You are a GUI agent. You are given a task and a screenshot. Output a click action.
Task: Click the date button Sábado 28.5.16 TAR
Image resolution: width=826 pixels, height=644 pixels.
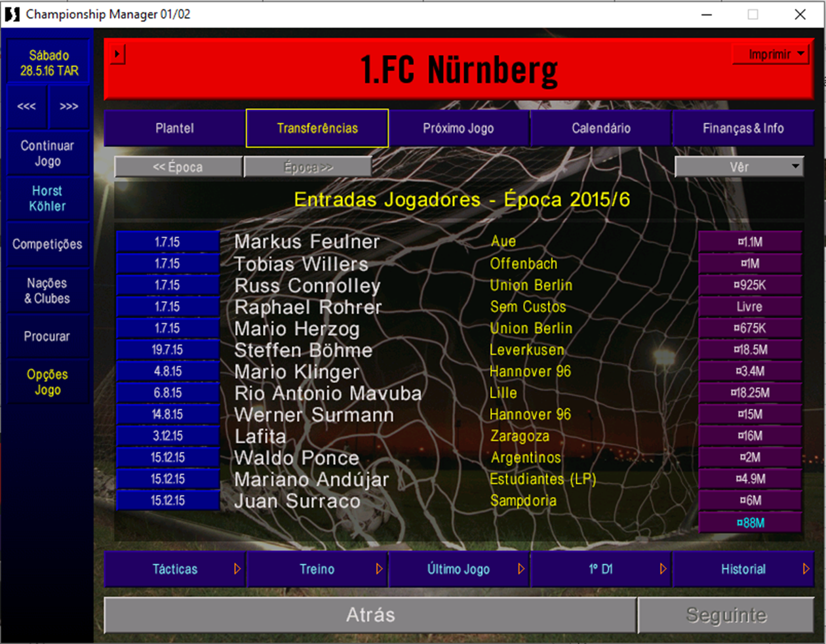point(49,63)
